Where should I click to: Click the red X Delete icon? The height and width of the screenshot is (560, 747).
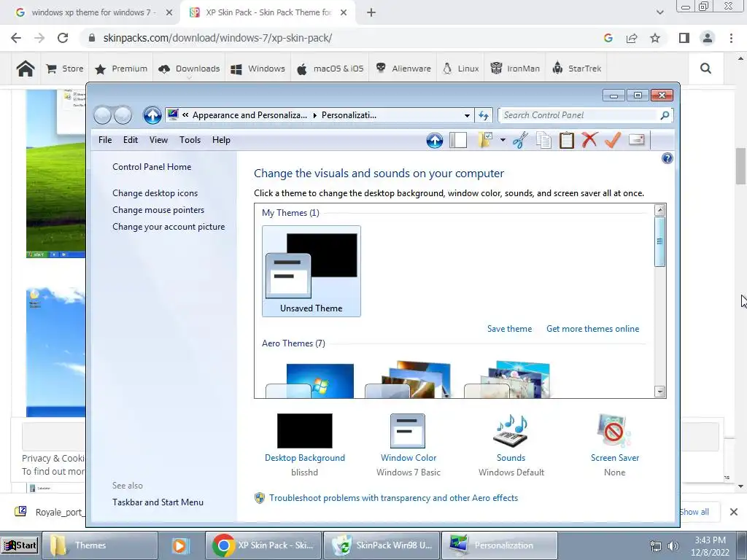[x=589, y=140]
